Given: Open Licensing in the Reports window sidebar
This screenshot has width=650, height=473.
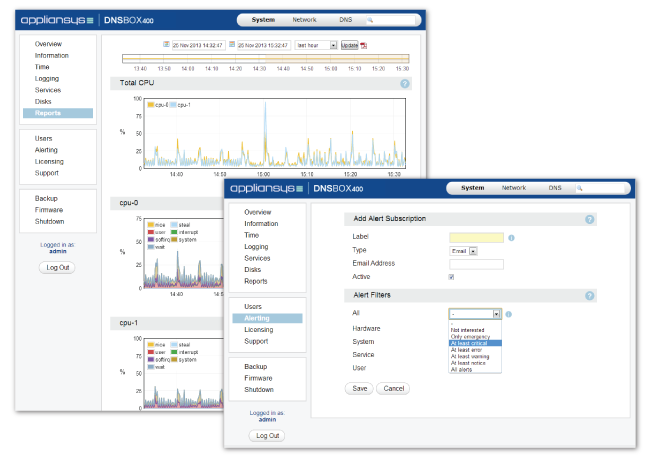Looking at the screenshot, I should pyautogui.click(x=49, y=162).
